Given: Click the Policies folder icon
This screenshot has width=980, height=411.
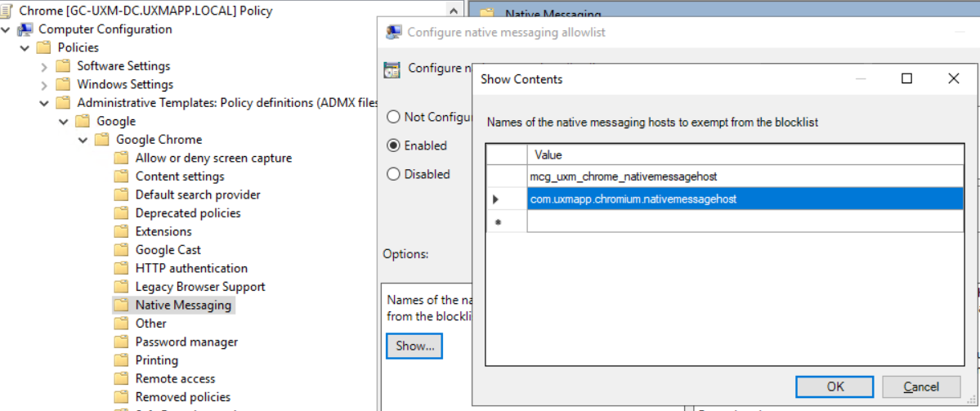Looking at the screenshot, I should click(x=44, y=47).
